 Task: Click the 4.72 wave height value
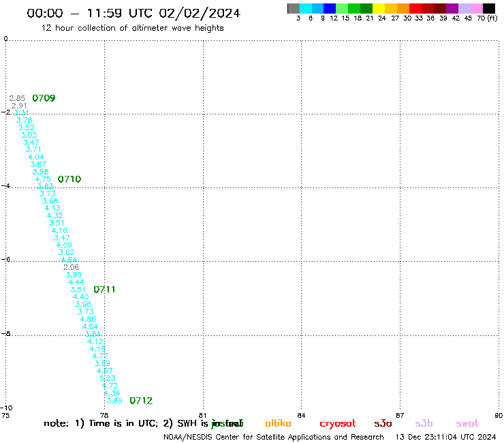tap(110, 386)
